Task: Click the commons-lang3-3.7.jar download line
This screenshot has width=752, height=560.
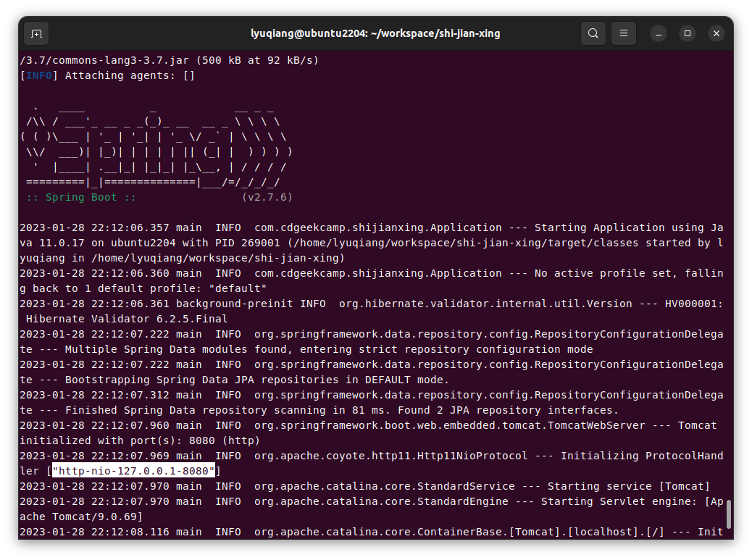Action: pyautogui.click(x=169, y=60)
